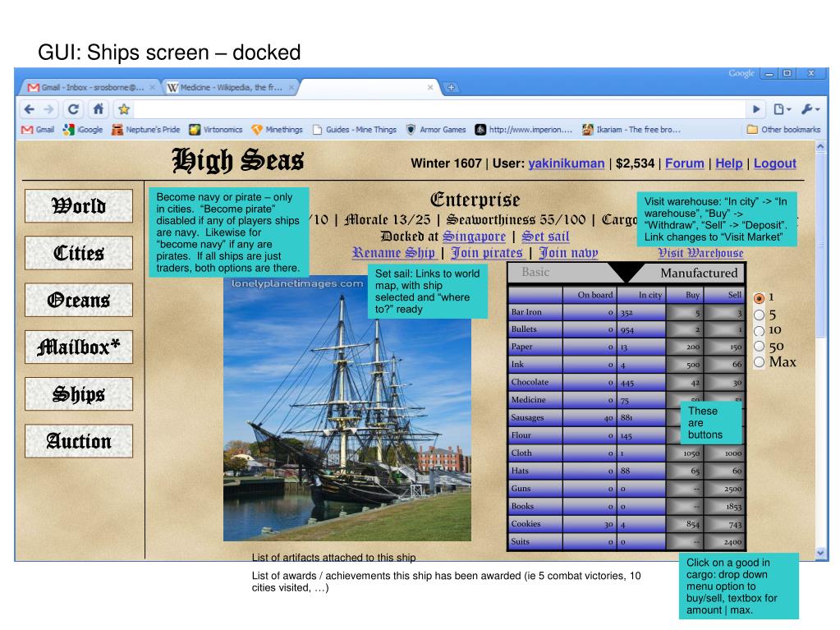Click the Sell button for Cloth

point(724,453)
